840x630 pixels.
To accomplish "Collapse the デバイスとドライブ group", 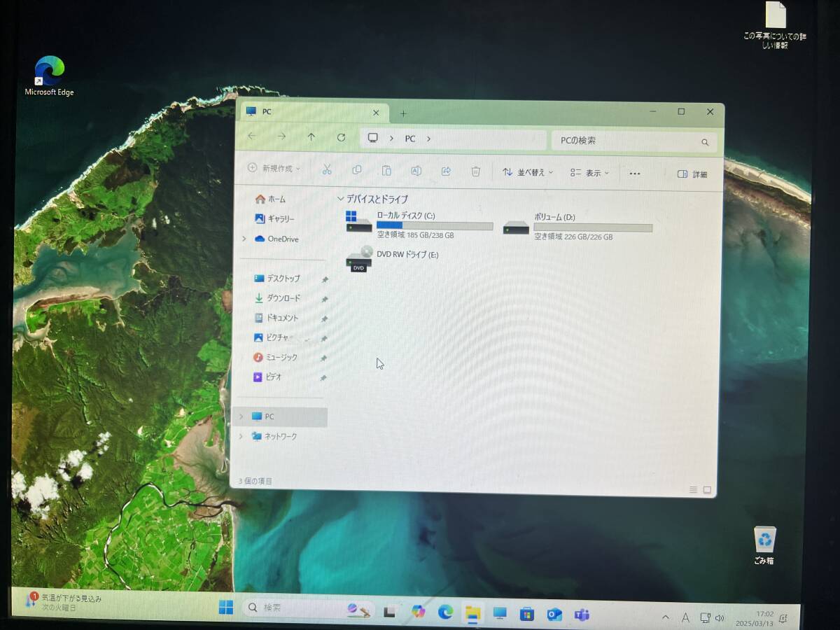I will click(x=341, y=199).
